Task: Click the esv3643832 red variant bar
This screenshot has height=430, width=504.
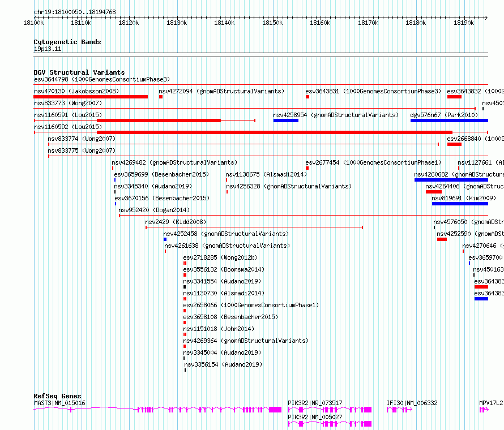Action: pos(454,97)
